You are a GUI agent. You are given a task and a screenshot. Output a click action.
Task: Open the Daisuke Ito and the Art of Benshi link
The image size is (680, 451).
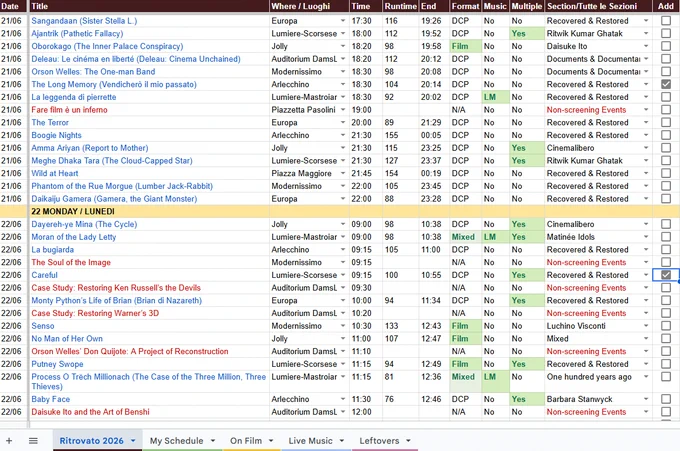click(90, 412)
